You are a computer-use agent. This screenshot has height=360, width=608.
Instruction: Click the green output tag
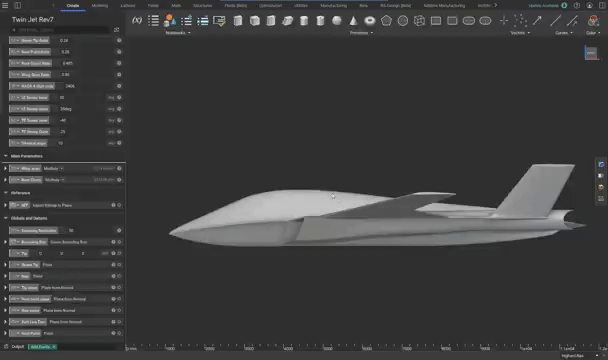tap(43, 346)
